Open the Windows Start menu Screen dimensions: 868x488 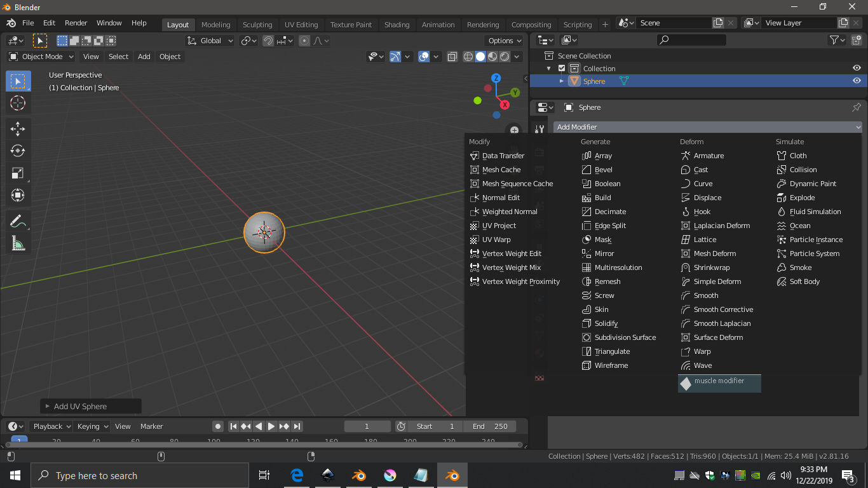15,475
